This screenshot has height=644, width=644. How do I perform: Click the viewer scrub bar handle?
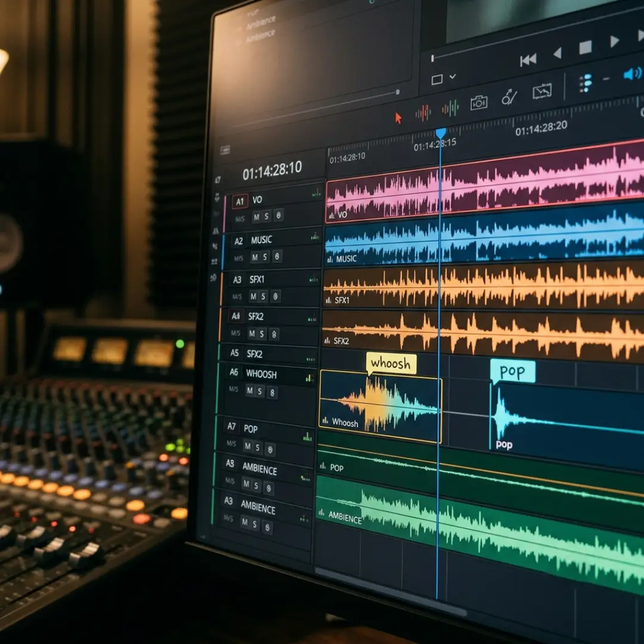432,58
